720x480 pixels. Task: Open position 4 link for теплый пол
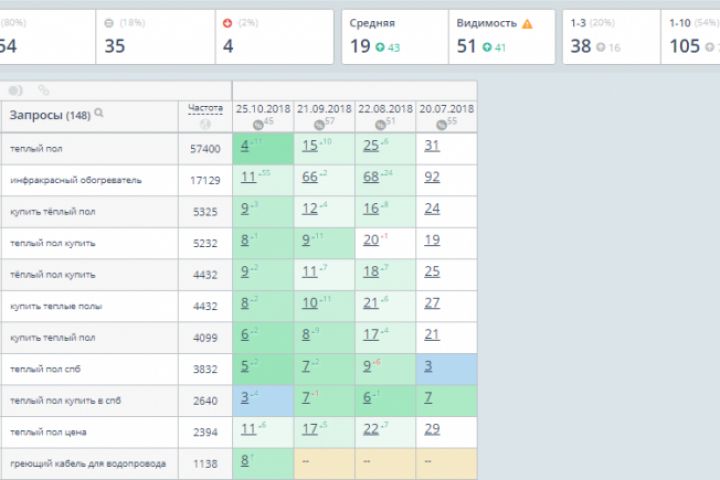(245, 146)
